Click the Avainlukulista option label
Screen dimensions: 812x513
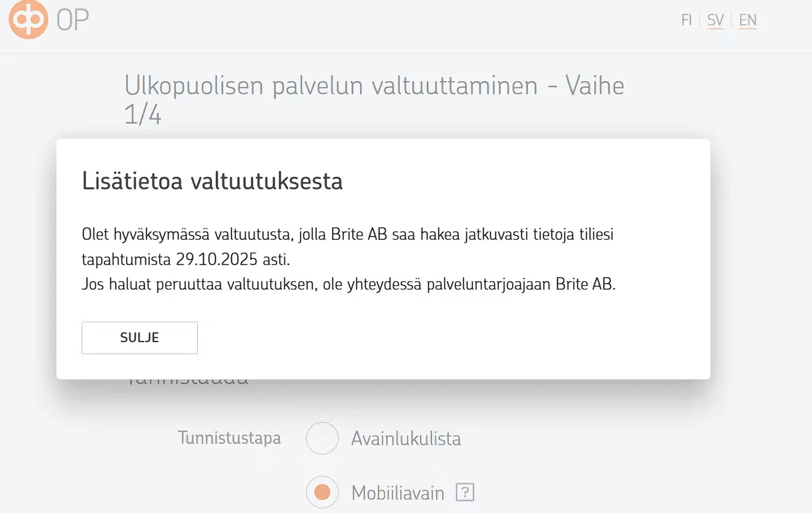[406, 439]
